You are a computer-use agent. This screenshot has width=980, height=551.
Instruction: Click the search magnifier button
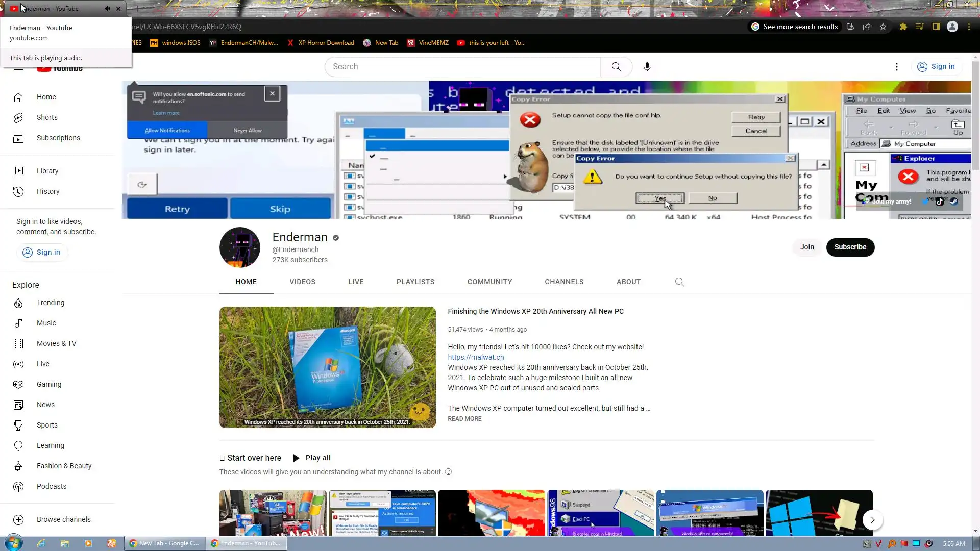(x=616, y=67)
